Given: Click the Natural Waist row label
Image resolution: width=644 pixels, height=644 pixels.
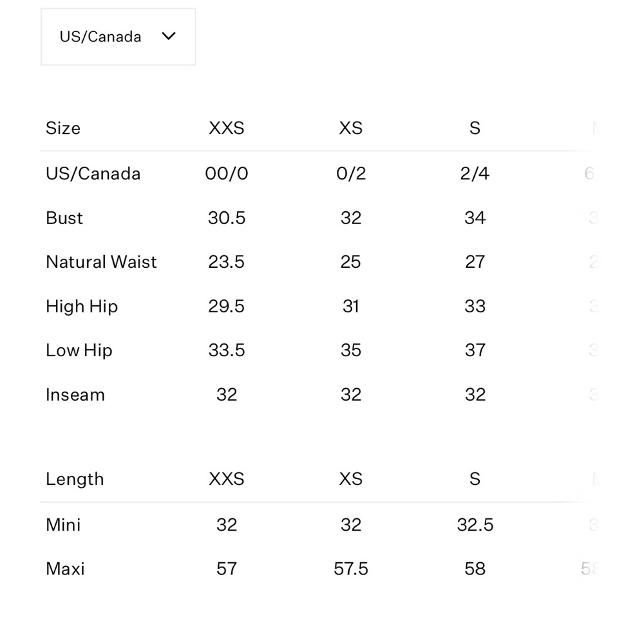Looking at the screenshot, I should click(x=101, y=262).
